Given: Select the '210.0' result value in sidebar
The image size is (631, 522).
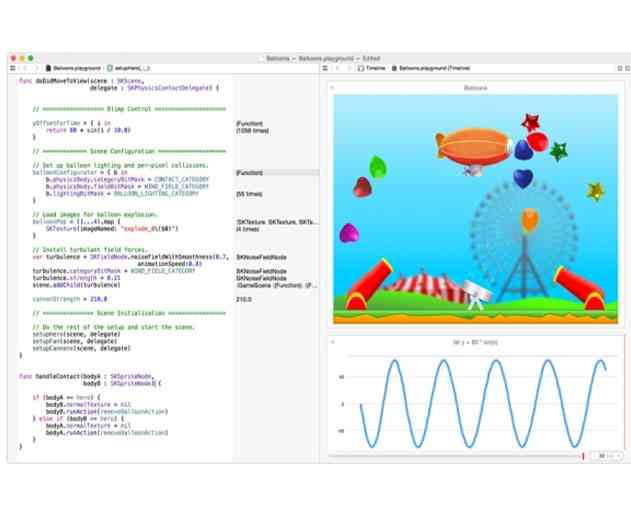Looking at the screenshot, I should tap(243, 299).
